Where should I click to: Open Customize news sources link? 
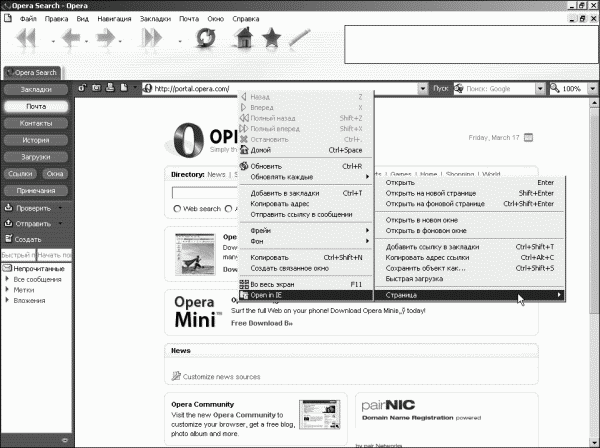coord(221,377)
